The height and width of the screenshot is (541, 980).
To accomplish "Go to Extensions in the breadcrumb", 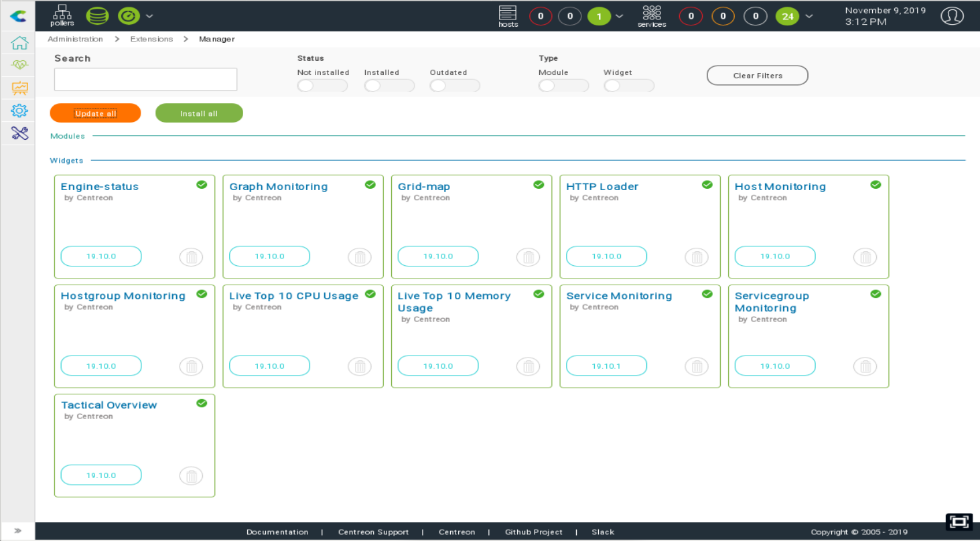I will (x=151, y=40).
